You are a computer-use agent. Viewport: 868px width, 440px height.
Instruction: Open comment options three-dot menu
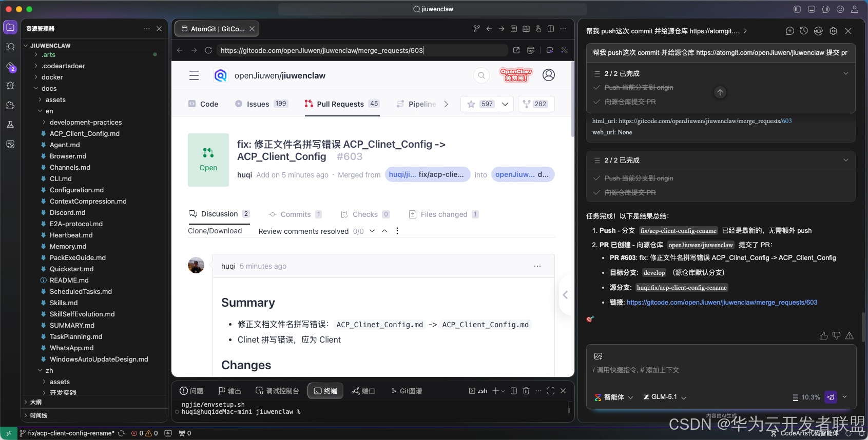(x=537, y=266)
